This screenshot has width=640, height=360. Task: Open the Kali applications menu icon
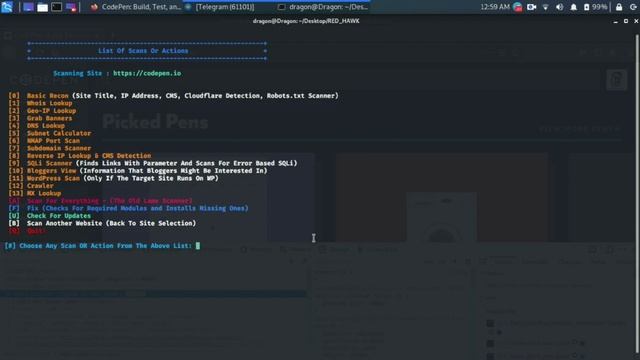click(x=7, y=7)
